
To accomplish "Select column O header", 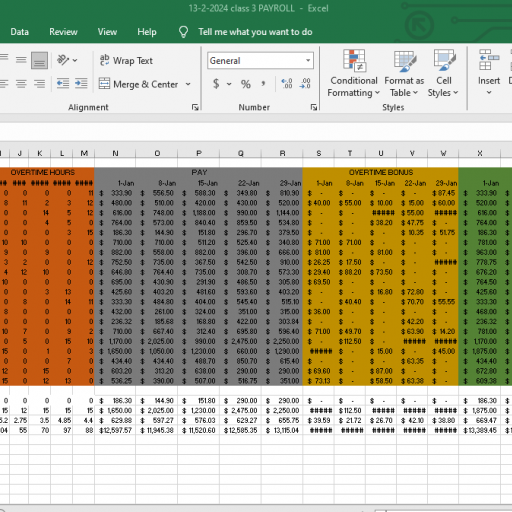I will 157,153.
